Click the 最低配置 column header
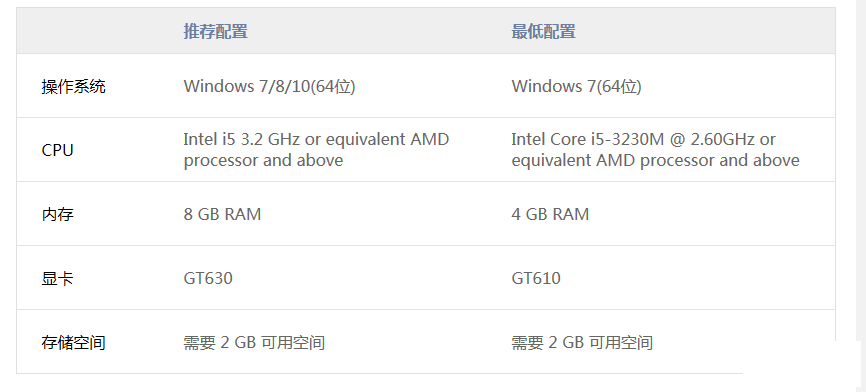 point(543,31)
